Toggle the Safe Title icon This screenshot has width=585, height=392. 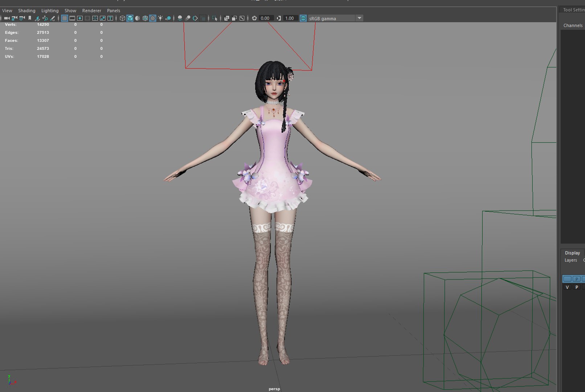(110, 18)
